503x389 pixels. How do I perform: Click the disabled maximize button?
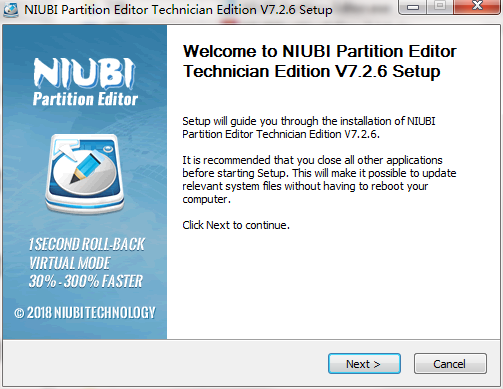point(440,6)
